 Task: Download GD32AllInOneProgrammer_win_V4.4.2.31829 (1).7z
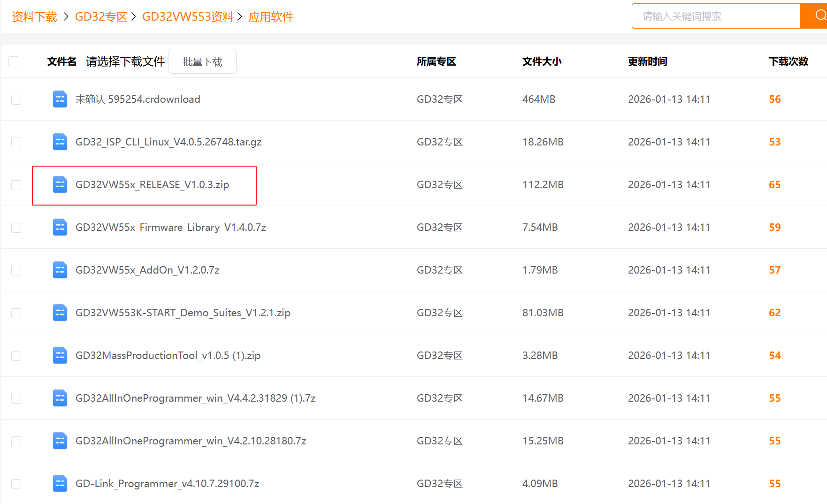196,398
